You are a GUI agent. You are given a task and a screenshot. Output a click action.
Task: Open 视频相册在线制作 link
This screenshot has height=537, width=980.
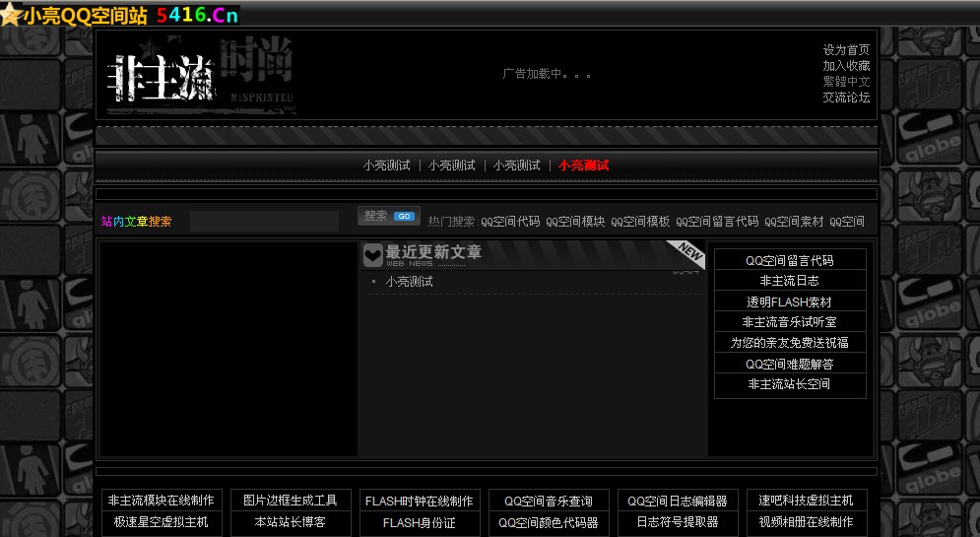[x=807, y=521]
